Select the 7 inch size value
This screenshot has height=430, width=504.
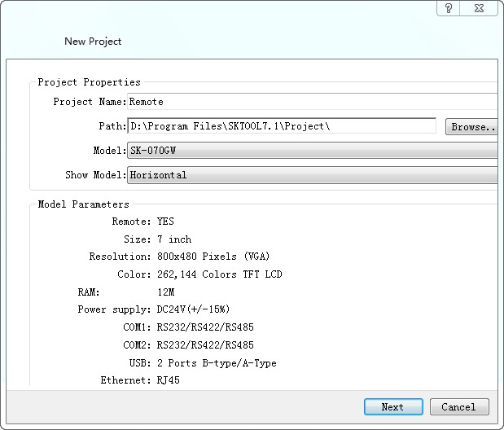[x=174, y=239]
